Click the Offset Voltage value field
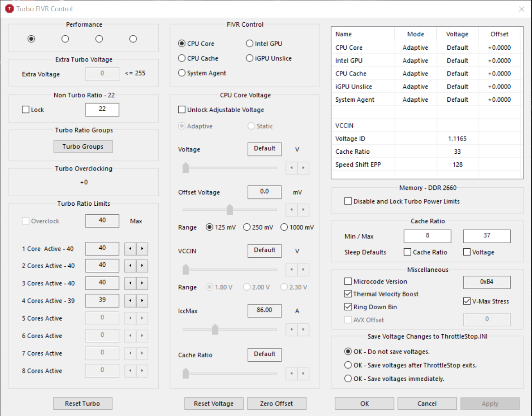Viewport: 532px width, 416px height. tap(265, 192)
